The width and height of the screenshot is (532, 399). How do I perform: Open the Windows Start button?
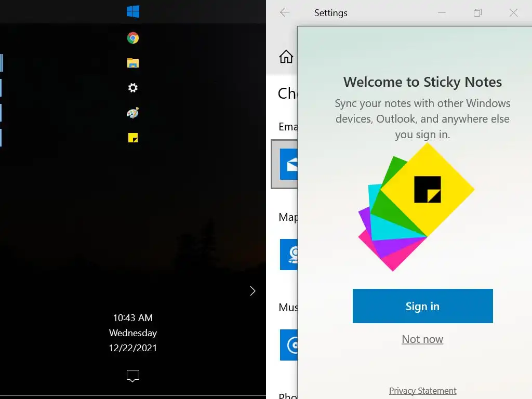coord(132,11)
